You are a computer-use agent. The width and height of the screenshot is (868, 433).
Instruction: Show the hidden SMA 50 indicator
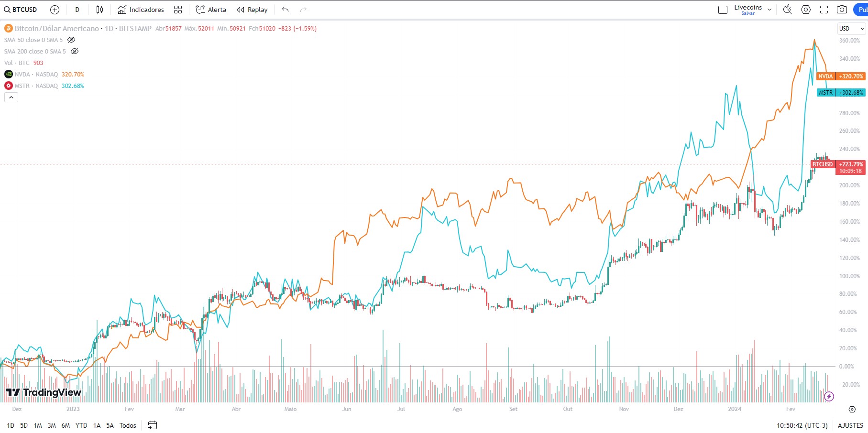[71, 40]
